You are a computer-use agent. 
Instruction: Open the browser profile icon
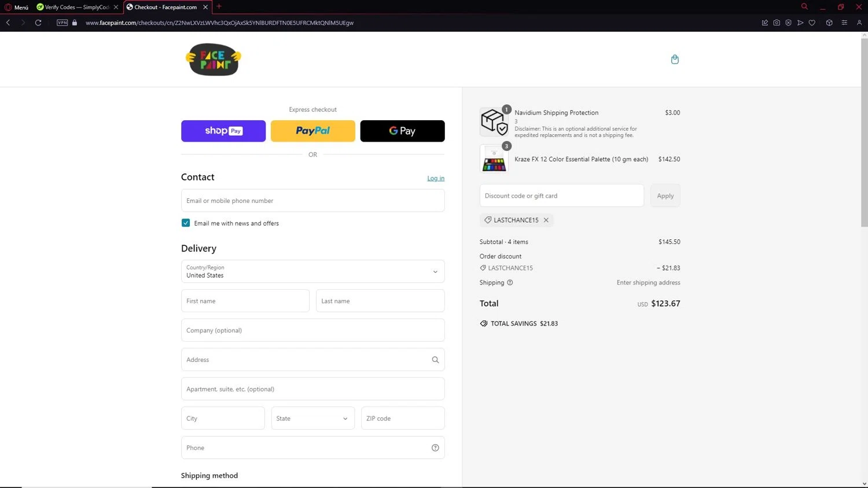click(x=859, y=23)
